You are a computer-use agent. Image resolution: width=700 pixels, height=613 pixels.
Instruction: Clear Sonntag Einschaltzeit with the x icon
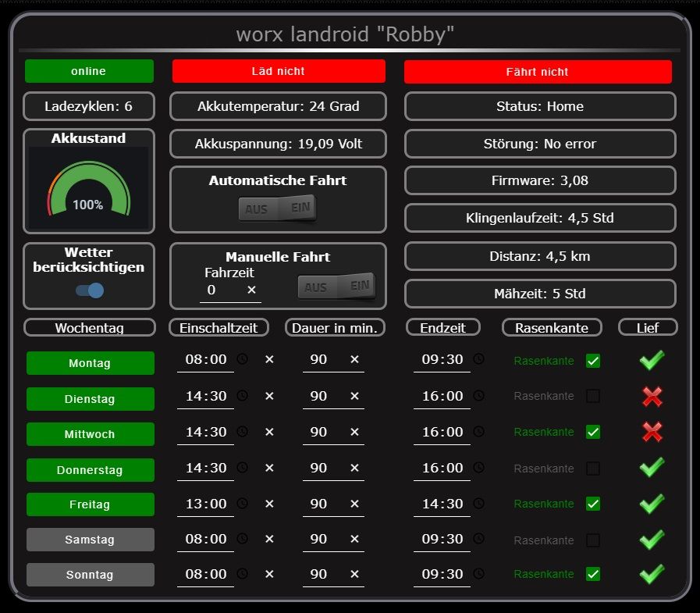269,574
